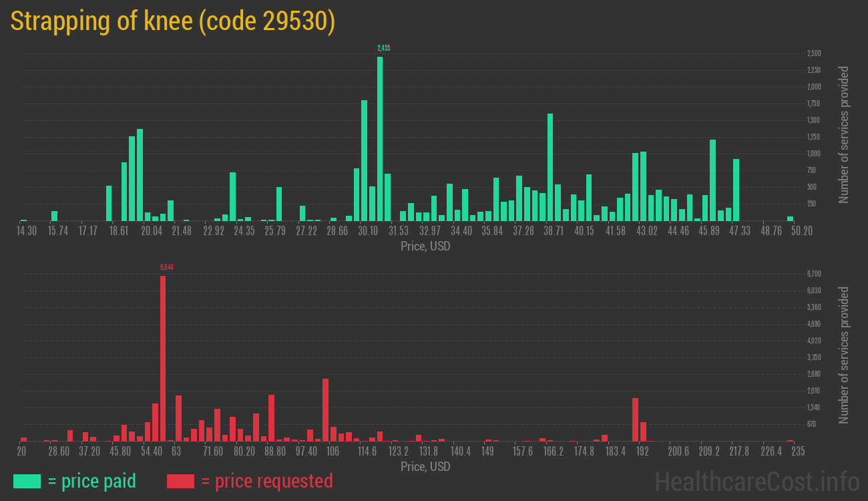Click the 6,644 value label above red bar
Screen dimensions: 868x501
click(166, 267)
